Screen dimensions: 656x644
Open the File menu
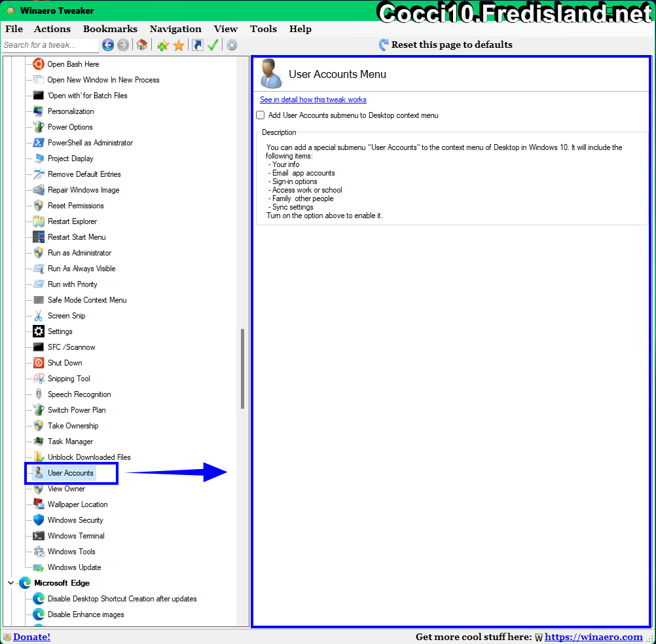14,29
